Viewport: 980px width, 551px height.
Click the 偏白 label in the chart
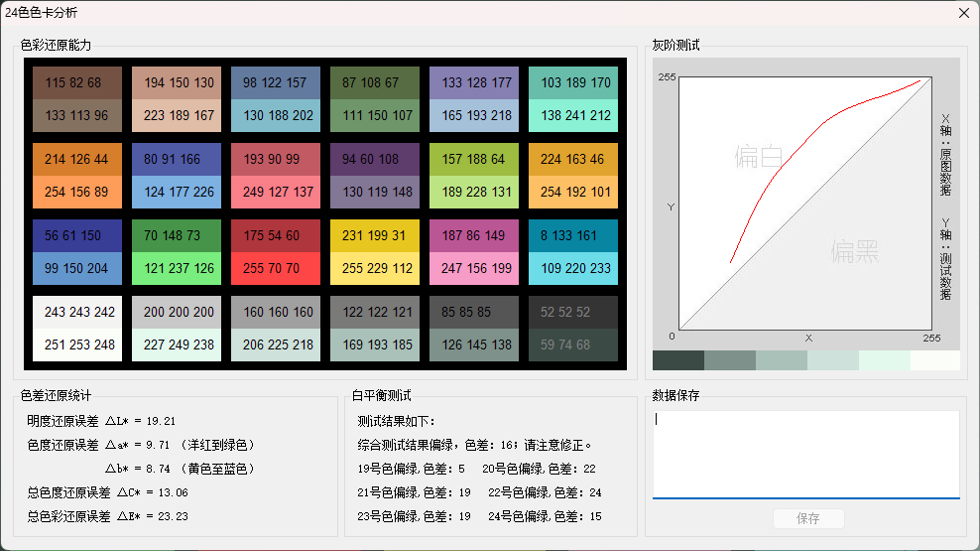(x=759, y=156)
